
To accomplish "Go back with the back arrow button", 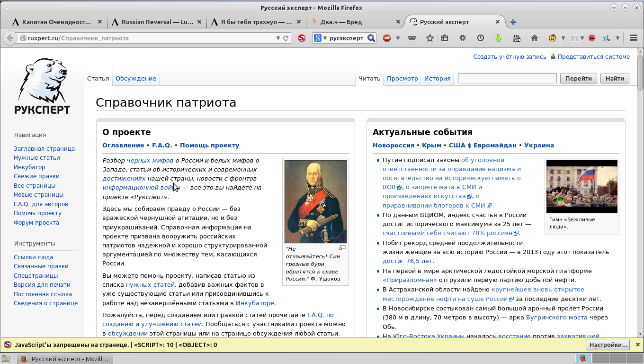I will coord(9,38).
